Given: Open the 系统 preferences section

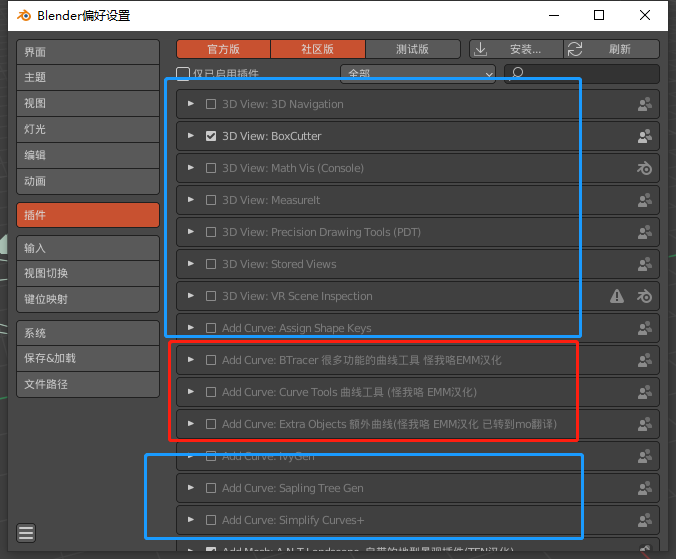Looking at the screenshot, I should 88,333.
